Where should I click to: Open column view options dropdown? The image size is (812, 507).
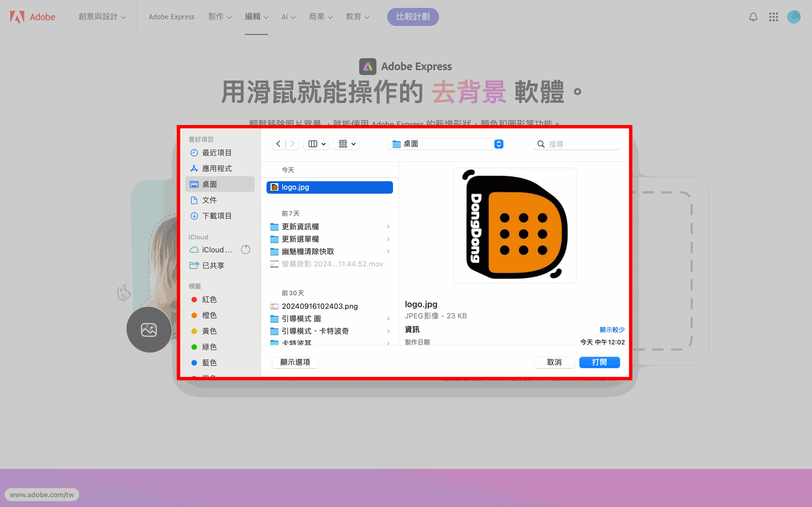pyautogui.click(x=317, y=144)
